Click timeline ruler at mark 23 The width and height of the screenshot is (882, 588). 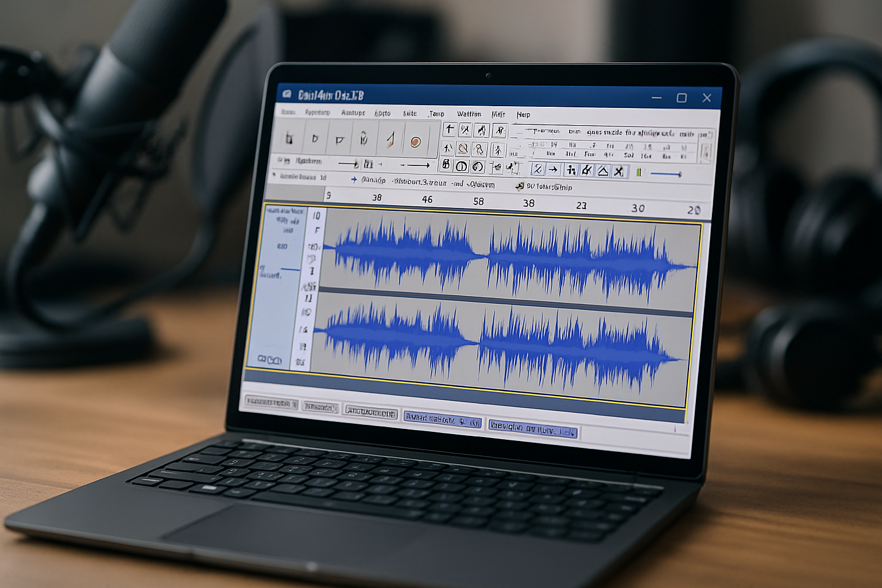pyautogui.click(x=581, y=205)
